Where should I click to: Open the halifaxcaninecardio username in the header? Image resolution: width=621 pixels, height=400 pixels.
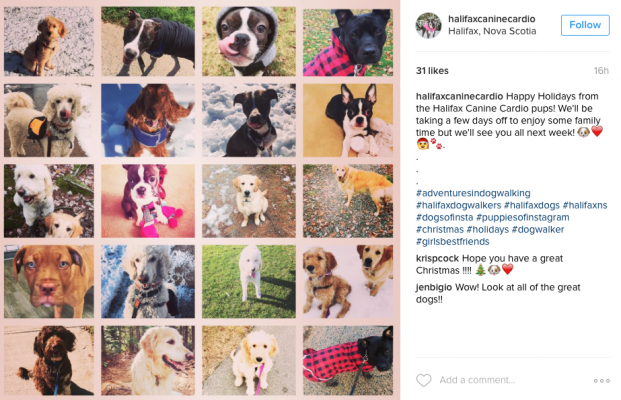pyautogui.click(x=491, y=19)
